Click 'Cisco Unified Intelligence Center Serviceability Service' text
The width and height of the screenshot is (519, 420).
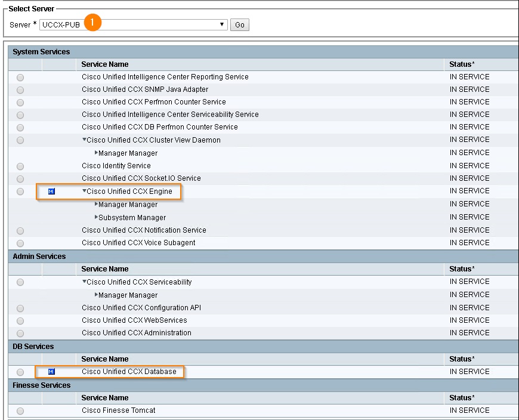170,115
